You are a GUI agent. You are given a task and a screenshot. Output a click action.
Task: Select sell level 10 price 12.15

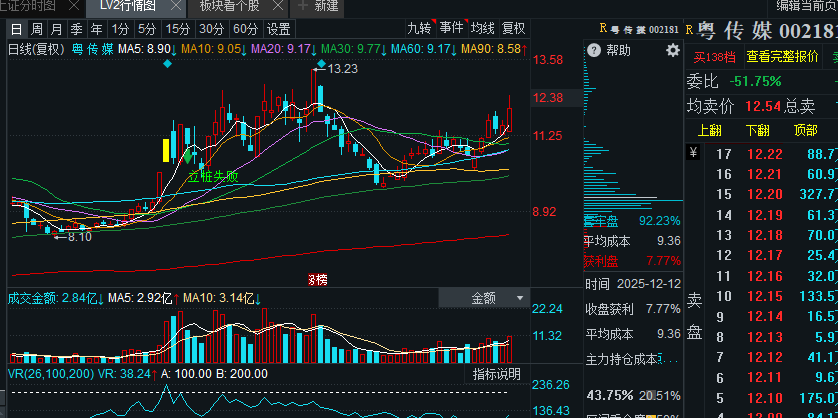765,296
